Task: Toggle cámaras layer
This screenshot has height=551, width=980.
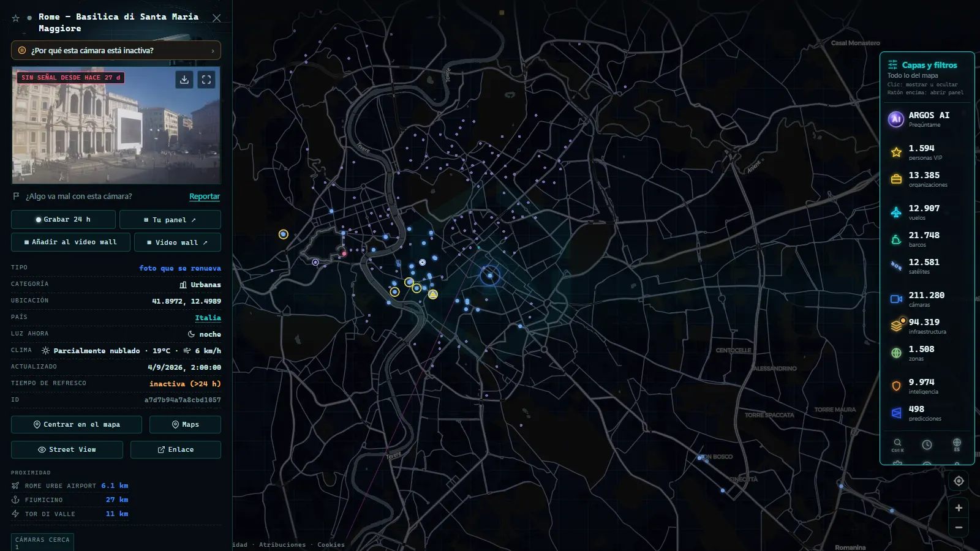Action: (927, 299)
